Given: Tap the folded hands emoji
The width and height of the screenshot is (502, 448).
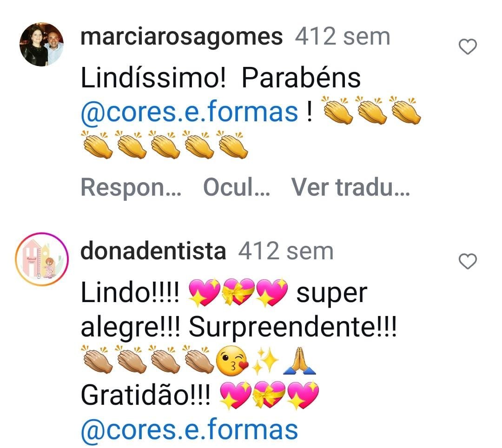Looking at the screenshot, I should click(300, 360).
